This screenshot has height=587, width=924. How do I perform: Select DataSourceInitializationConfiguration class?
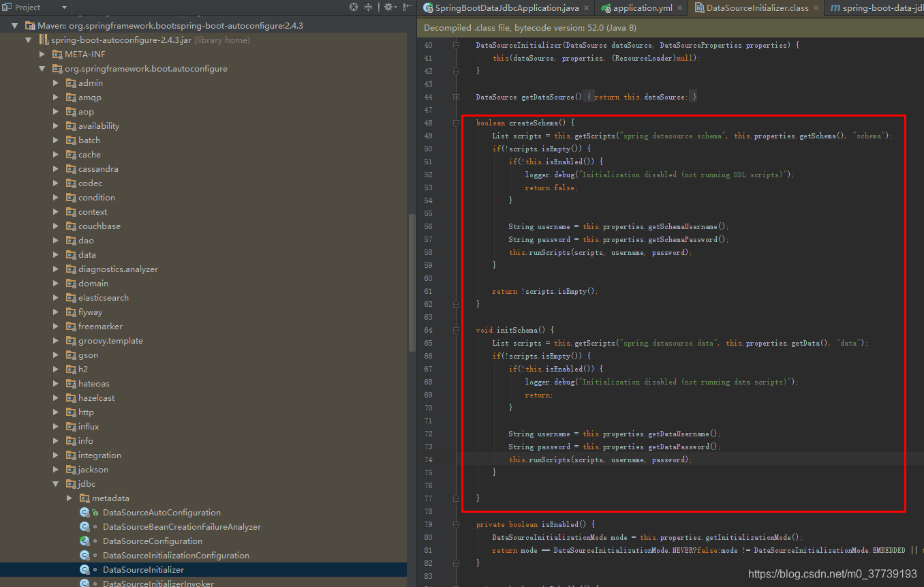pyautogui.click(x=176, y=556)
